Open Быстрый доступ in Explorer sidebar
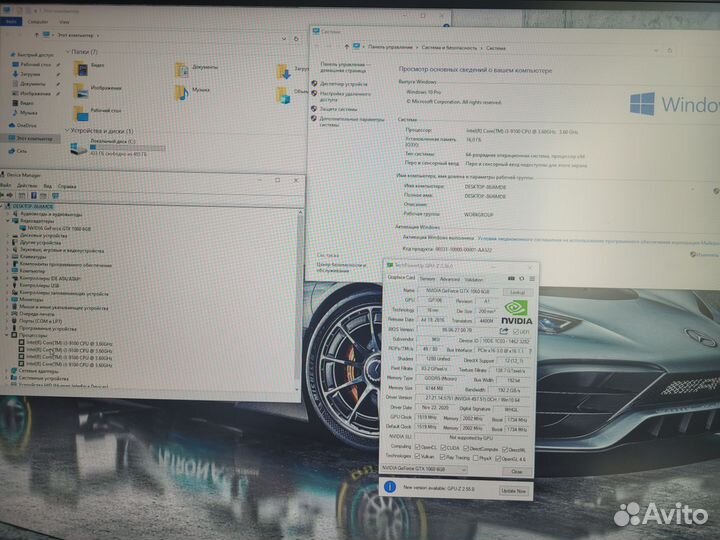The width and height of the screenshot is (720, 540). pos(31,55)
